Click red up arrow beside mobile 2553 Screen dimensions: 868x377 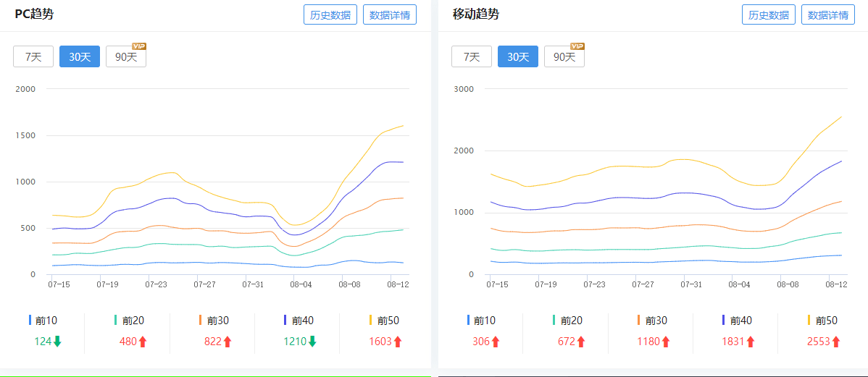click(x=835, y=342)
